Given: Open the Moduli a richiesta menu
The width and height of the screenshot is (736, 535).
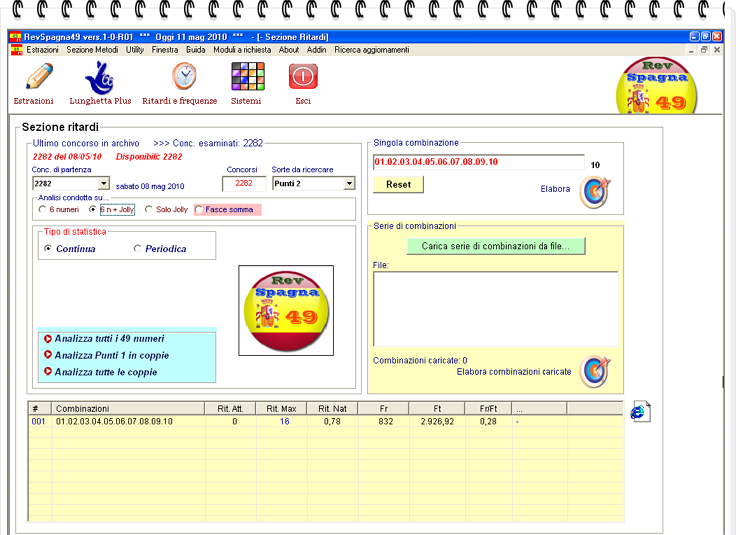Looking at the screenshot, I should (242, 50).
